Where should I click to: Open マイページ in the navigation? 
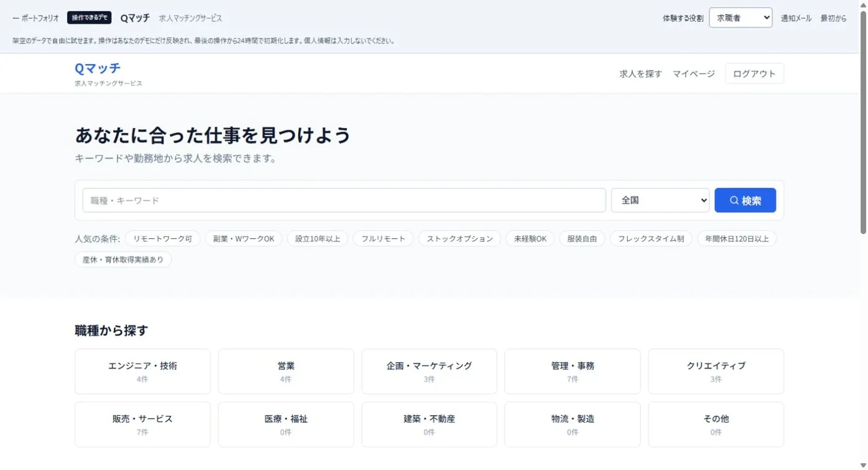tap(694, 74)
